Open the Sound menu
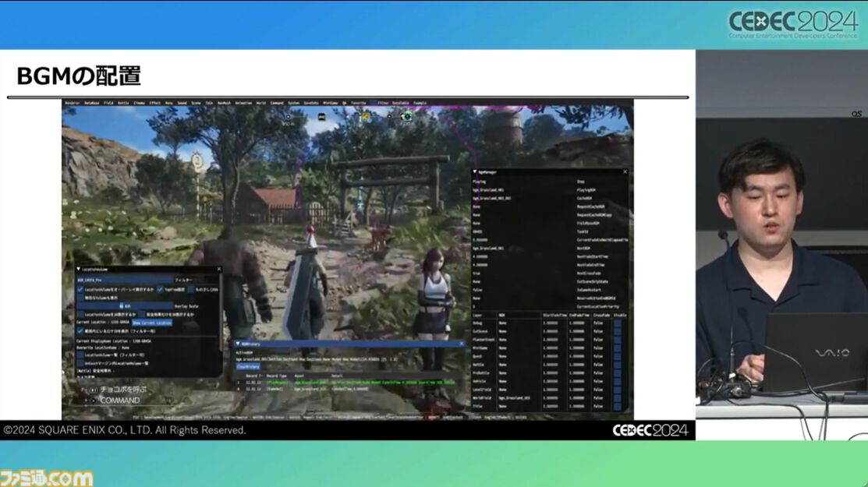868x487 pixels. [182, 103]
